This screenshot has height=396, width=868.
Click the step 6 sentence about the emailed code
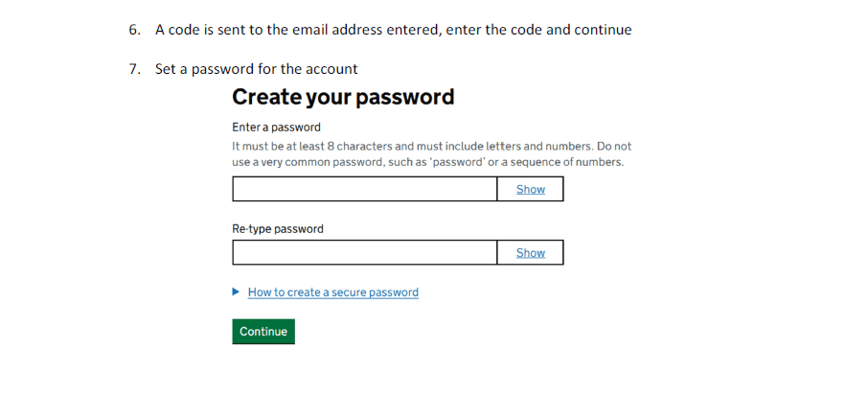click(x=393, y=30)
